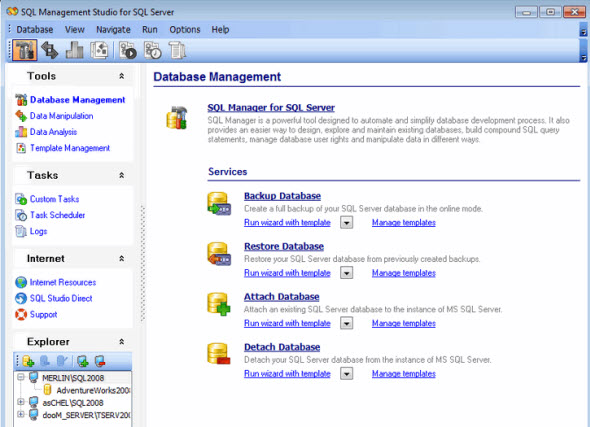Open Data Analysis in Tools panel
The image size is (590, 427).
(53, 132)
